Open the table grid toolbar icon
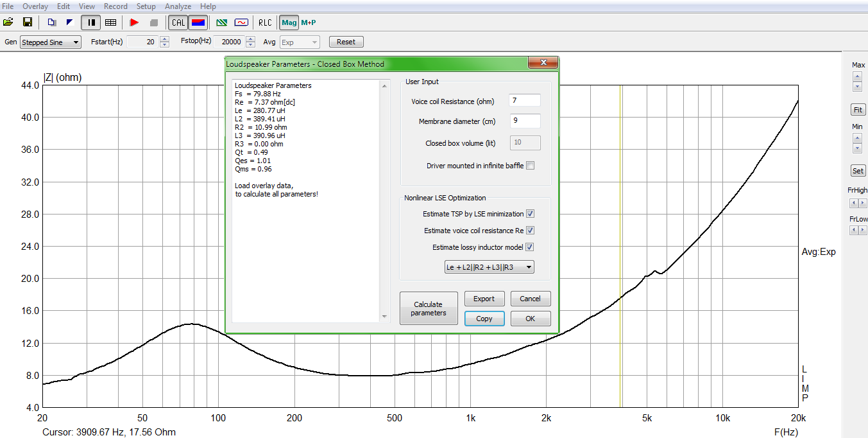The height and width of the screenshot is (438, 868). [x=110, y=22]
